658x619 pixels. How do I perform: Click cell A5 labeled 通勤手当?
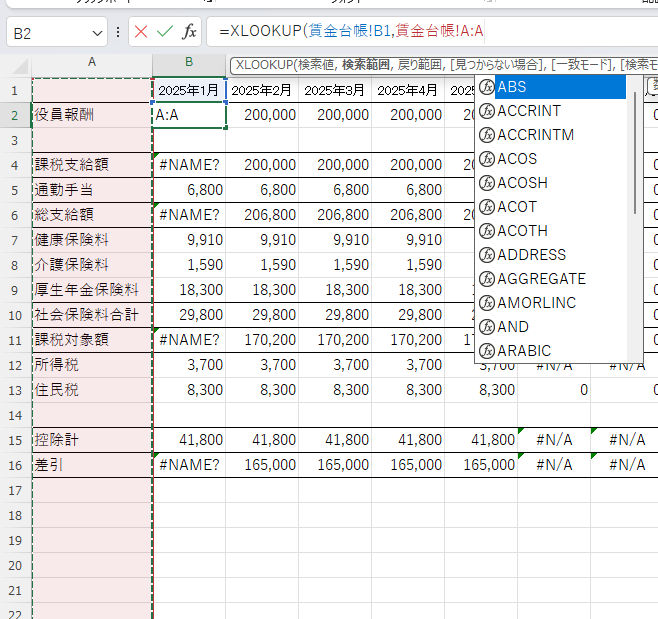pyautogui.click(x=92, y=190)
